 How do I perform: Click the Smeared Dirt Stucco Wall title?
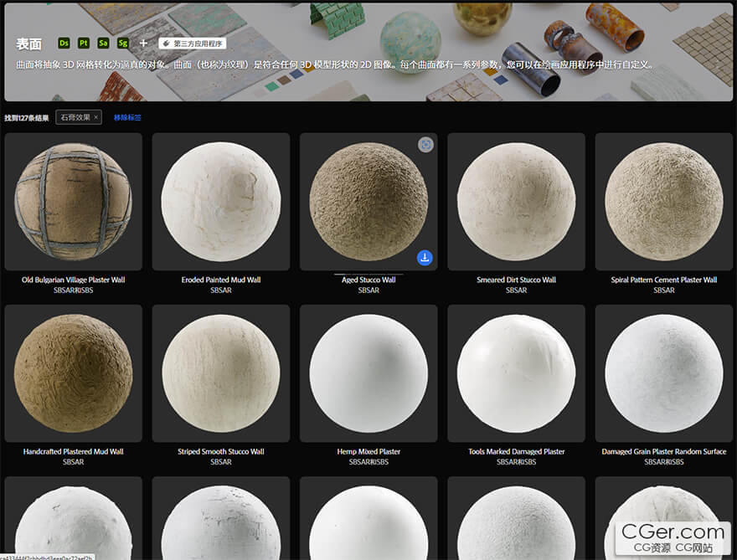[516, 280]
